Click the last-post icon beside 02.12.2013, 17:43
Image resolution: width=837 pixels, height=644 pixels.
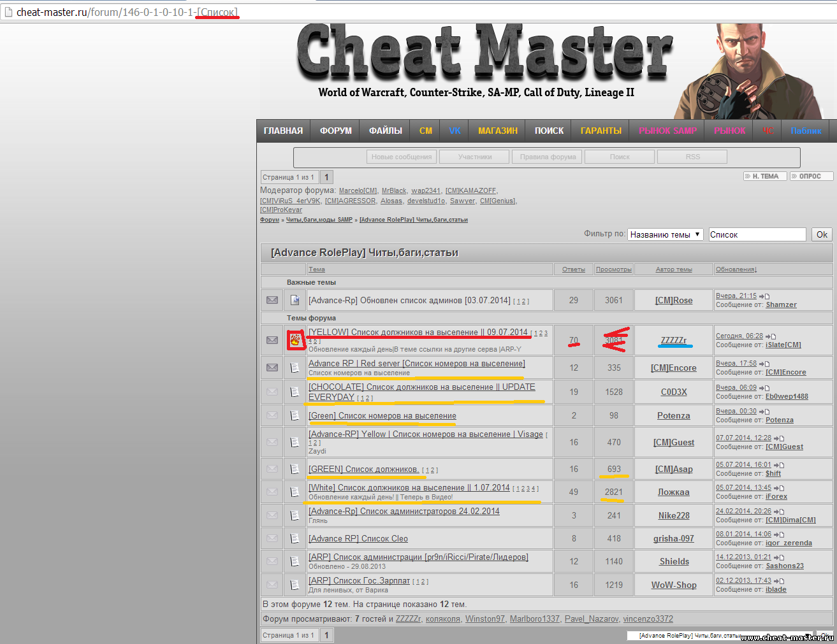[779, 581]
